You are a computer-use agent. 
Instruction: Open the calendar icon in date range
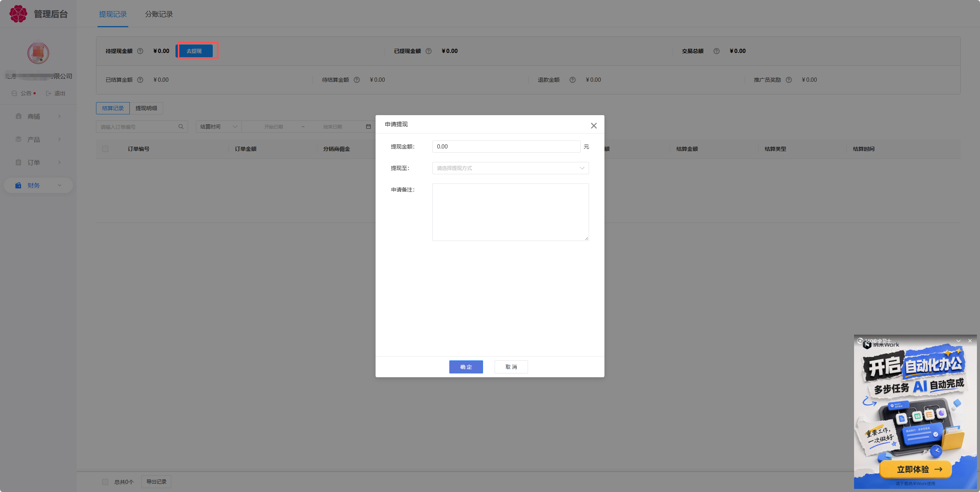[x=368, y=127]
